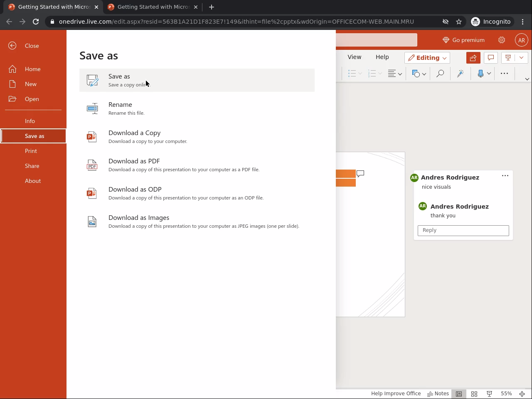Click the 55% zoom level
Screen dimensions: 532x399
(506, 394)
